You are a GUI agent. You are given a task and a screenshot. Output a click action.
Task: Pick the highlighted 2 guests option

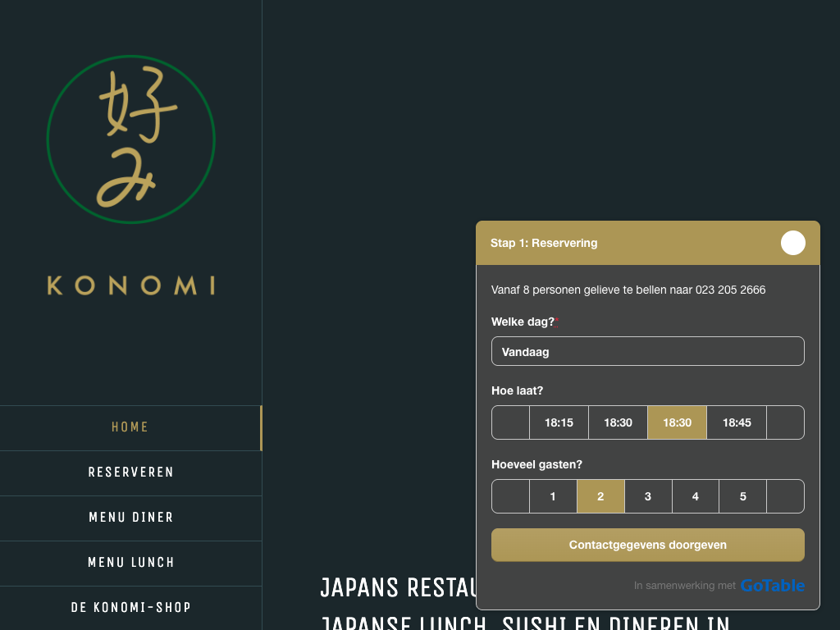(x=600, y=496)
